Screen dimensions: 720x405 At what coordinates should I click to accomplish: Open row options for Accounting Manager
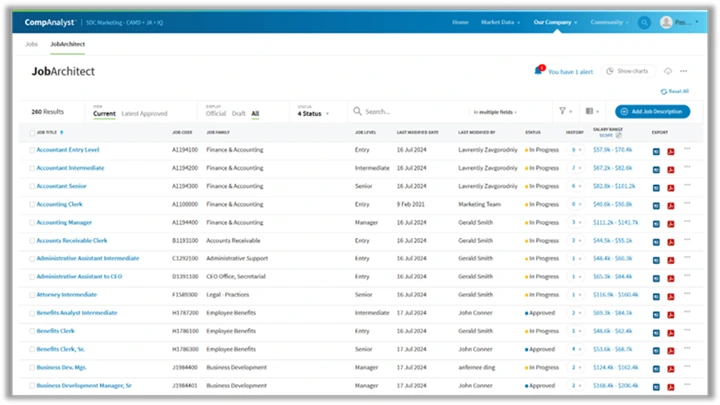point(687,221)
